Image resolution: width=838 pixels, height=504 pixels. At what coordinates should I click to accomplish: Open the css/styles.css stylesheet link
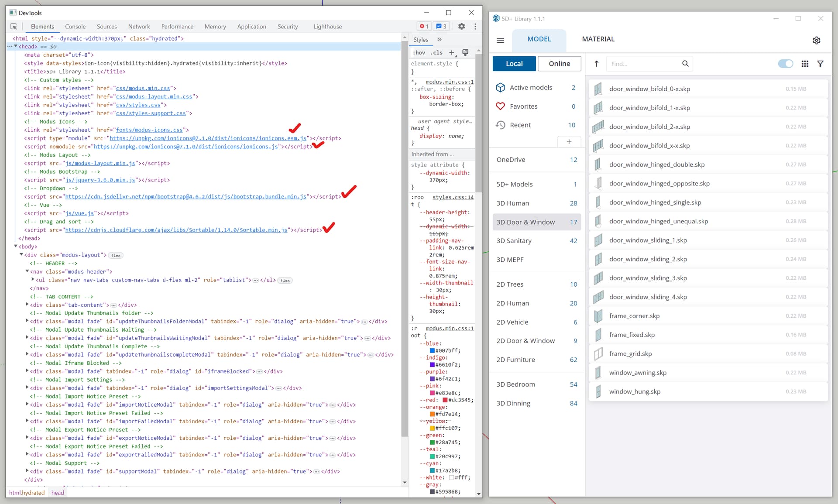(x=138, y=105)
